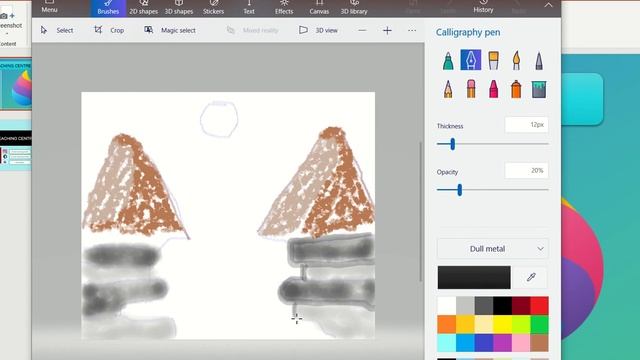Choose the green color swatch
The image size is (640, 360).
click(540, 324)
